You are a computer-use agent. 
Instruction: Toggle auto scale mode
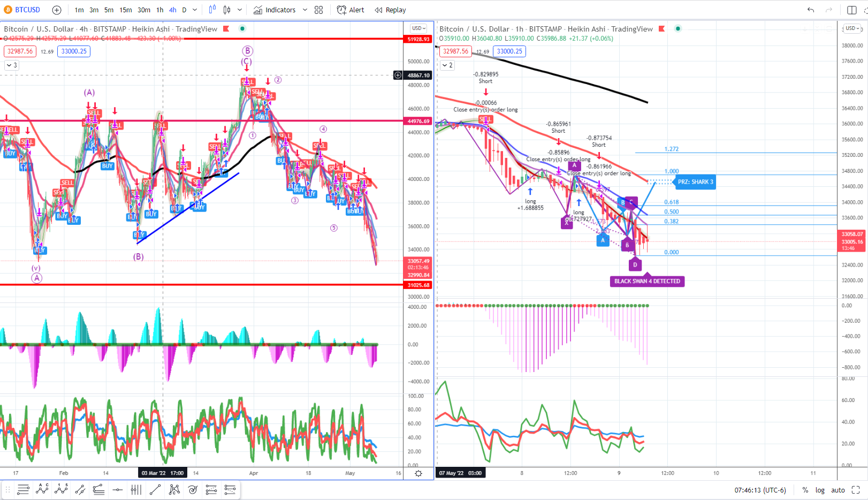(838, 490)
